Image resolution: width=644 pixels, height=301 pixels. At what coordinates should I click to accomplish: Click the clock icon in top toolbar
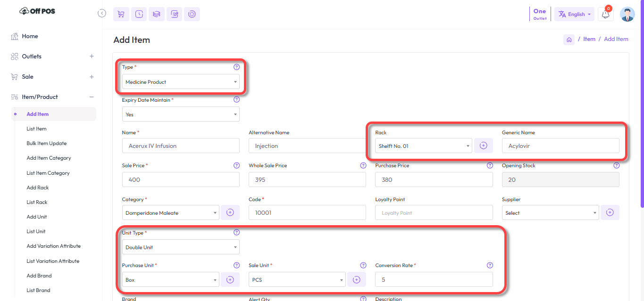pyautogui.click(x=139, y=14)
